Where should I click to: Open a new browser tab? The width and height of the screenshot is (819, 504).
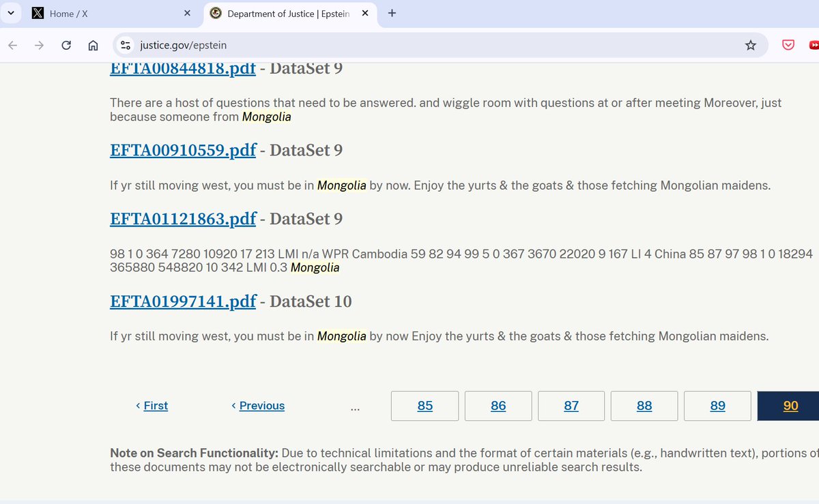[392, 14]
